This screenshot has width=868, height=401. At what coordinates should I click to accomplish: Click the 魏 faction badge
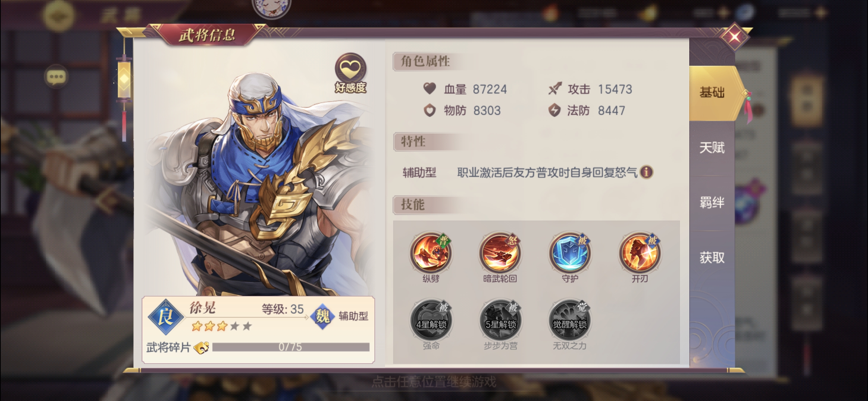pos(322,316)
